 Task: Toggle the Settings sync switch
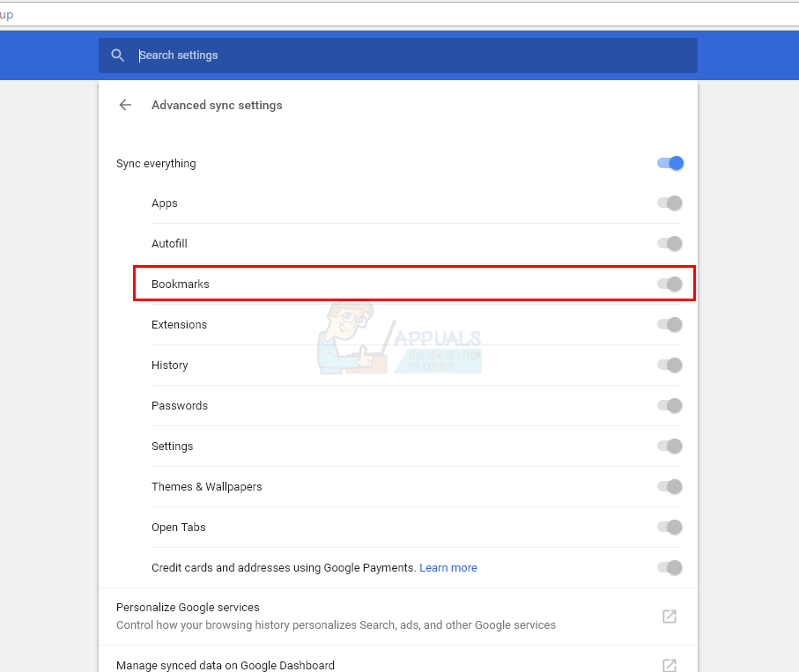point(670,446)
